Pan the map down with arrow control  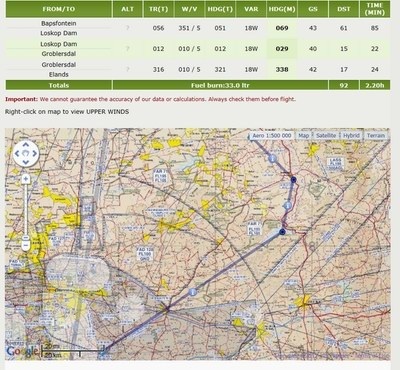[x=26, y=162]
